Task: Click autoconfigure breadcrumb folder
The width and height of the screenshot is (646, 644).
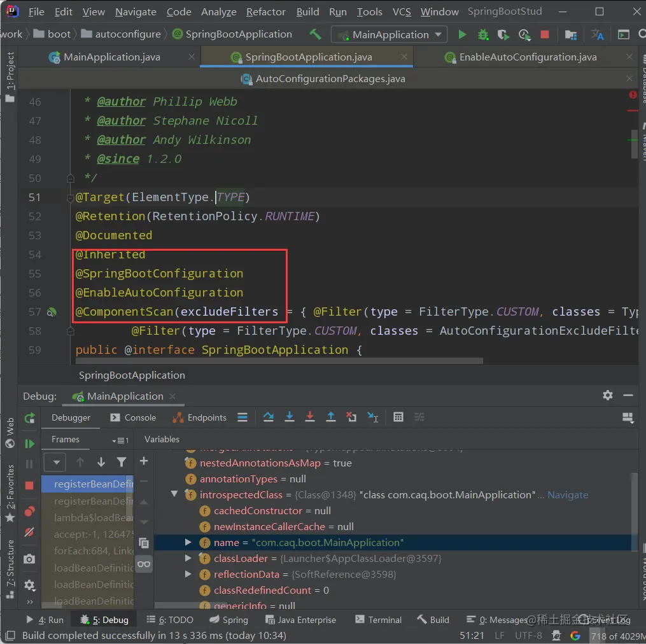Action: click(x=121, y=34)
